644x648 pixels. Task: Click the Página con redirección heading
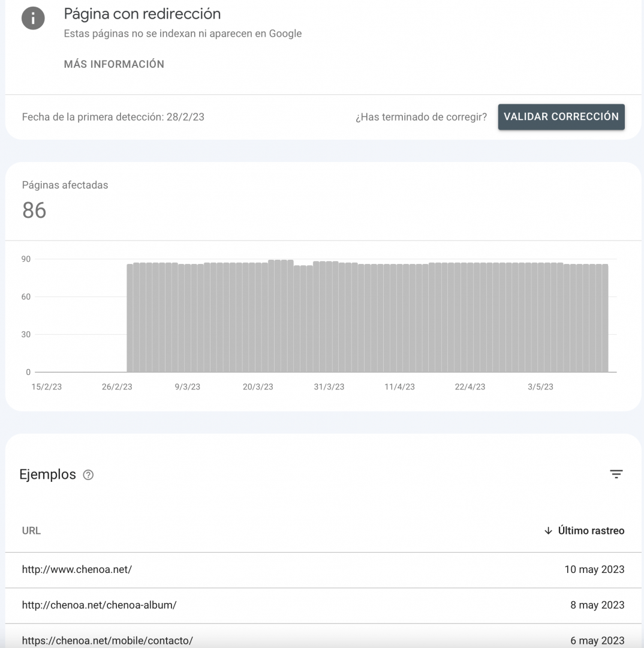pos(142,14)
